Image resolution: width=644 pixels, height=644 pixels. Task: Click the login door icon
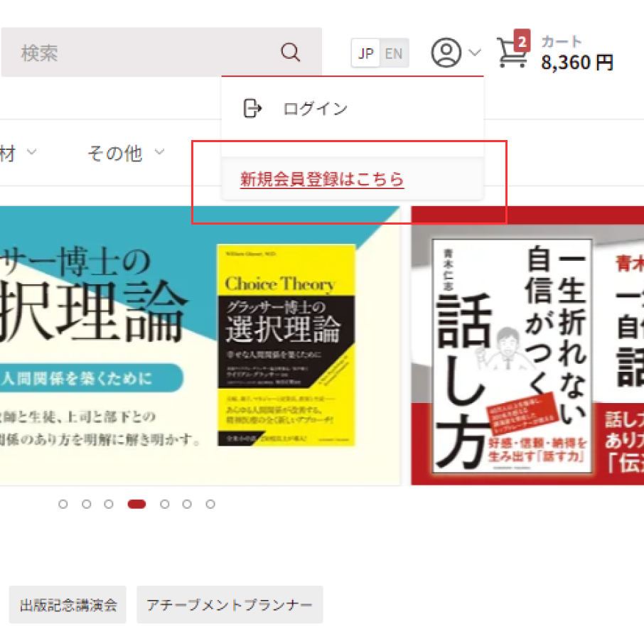[x=252, y=109]
